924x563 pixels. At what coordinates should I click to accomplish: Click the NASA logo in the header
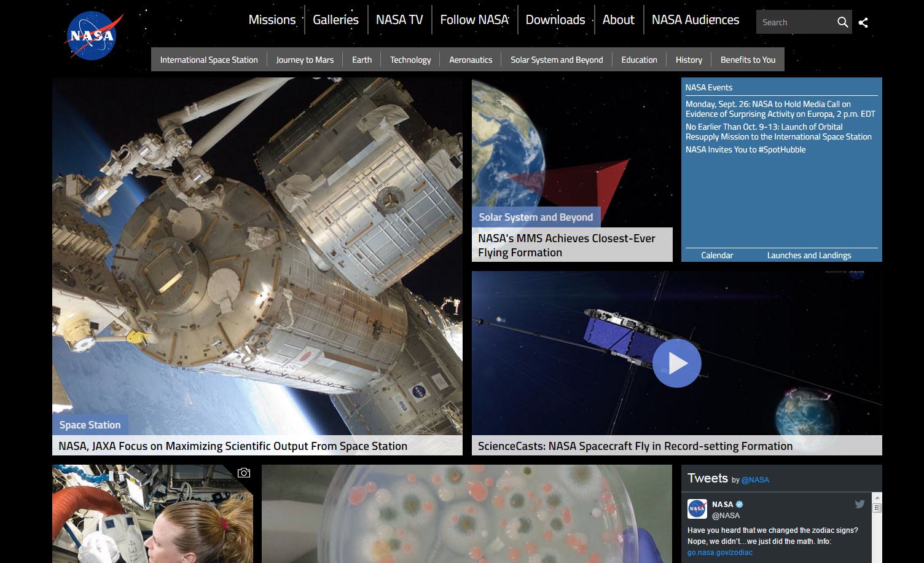coord(93,36)
